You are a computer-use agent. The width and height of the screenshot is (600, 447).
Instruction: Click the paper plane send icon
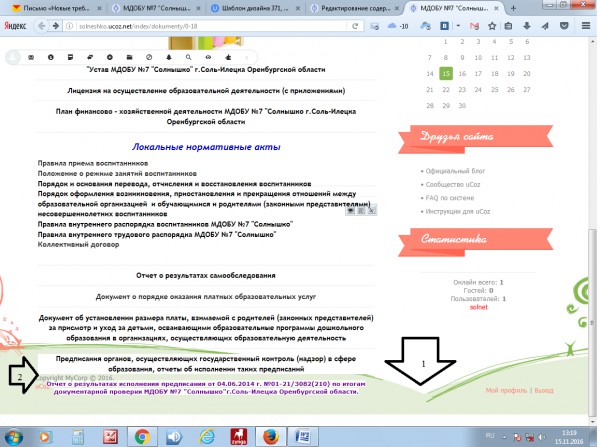point(545,26)
